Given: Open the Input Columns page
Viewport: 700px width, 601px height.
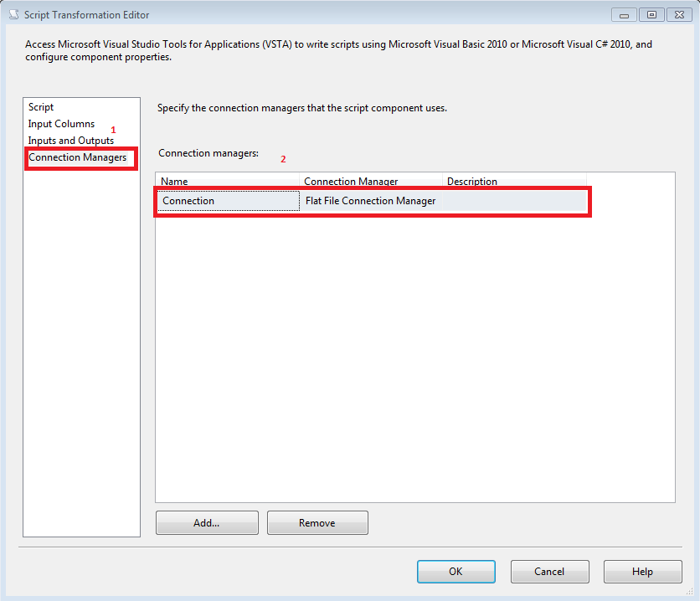Looking at the screenshot, I should pos(60,123).
